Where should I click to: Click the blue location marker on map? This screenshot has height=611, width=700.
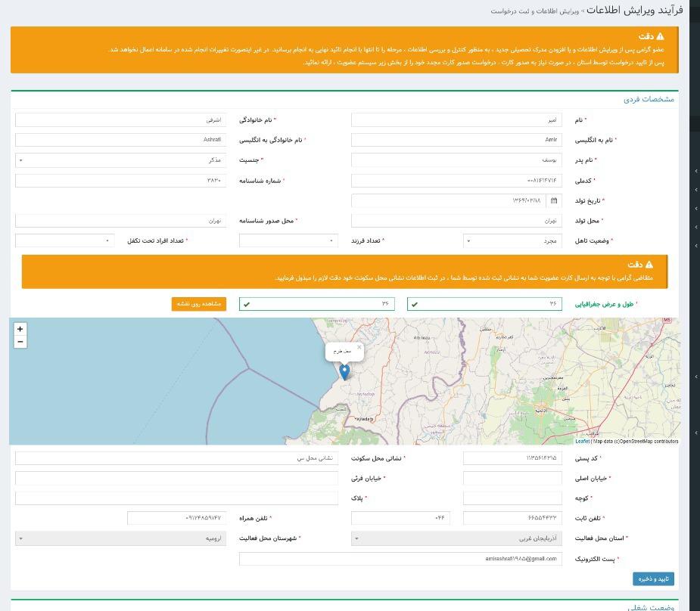click(344, 371)
